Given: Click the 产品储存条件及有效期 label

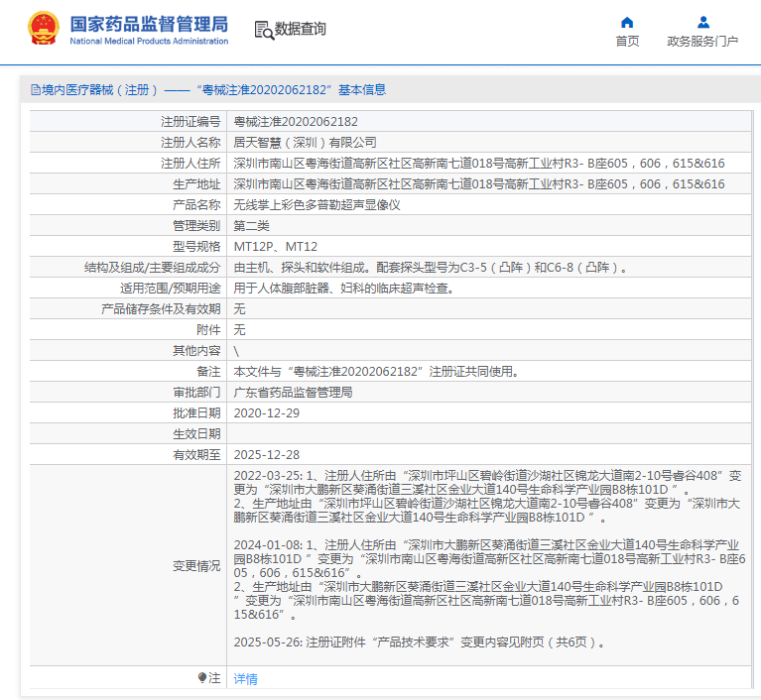Looking at the screenshot, I should (x=161, y=309).
